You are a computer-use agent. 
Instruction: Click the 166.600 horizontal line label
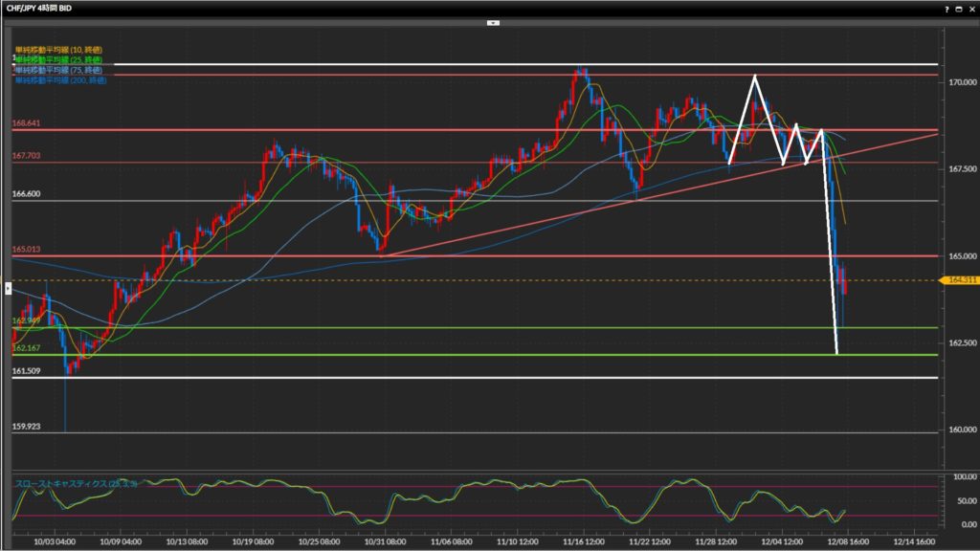[26, 194]
